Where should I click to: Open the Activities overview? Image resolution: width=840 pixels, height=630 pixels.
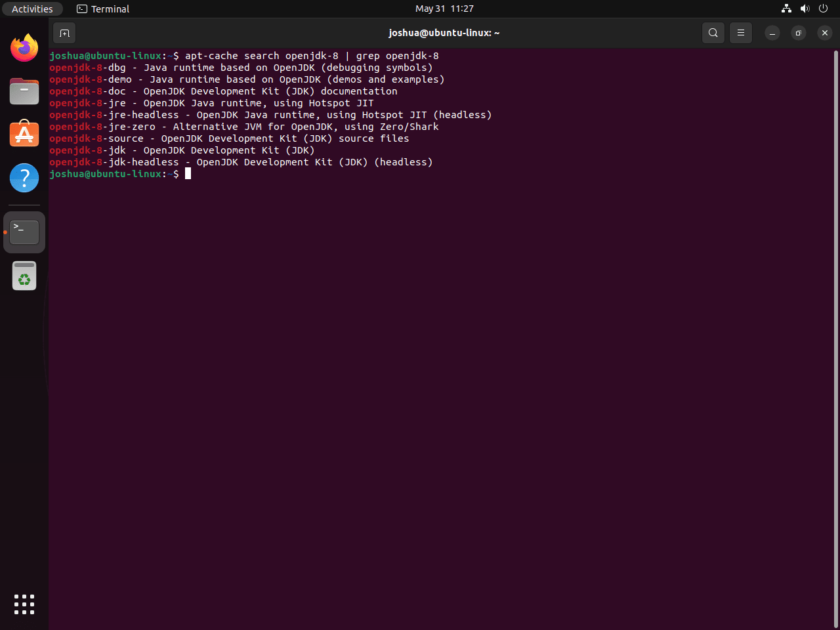coord(32,9)
